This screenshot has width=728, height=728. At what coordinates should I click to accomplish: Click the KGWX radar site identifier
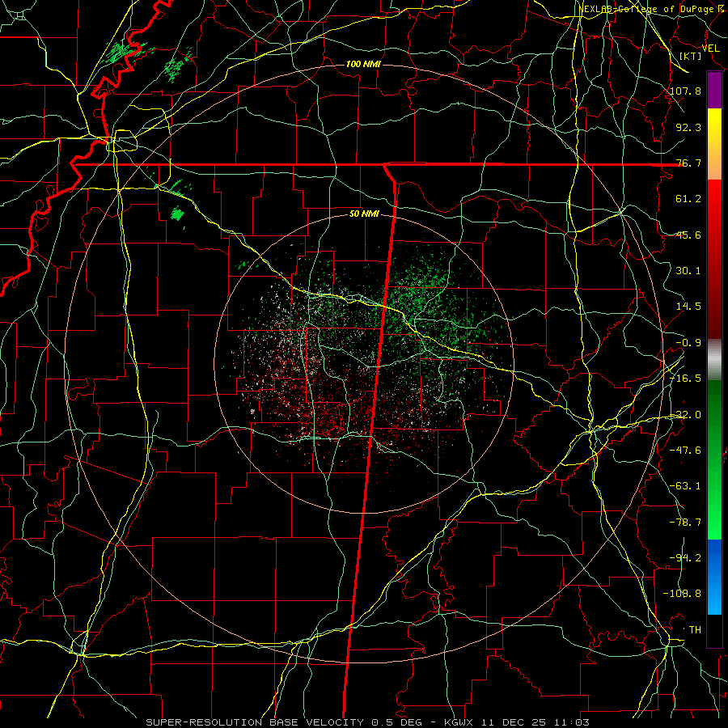pos(459,722)
